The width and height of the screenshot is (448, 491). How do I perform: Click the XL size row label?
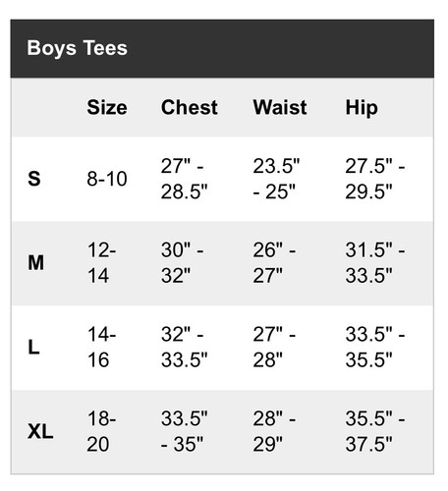click(40, 431)
